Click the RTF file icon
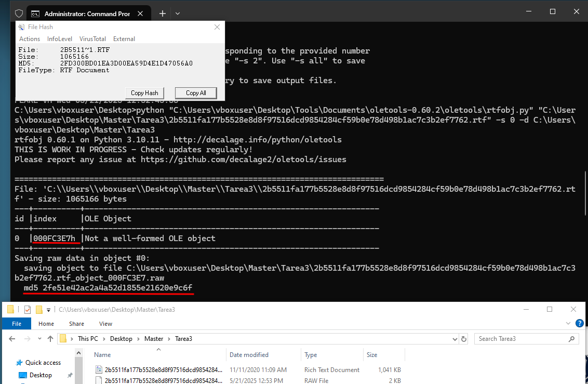The width and height of the screenshot is (588, 384). tap(99, 370)
